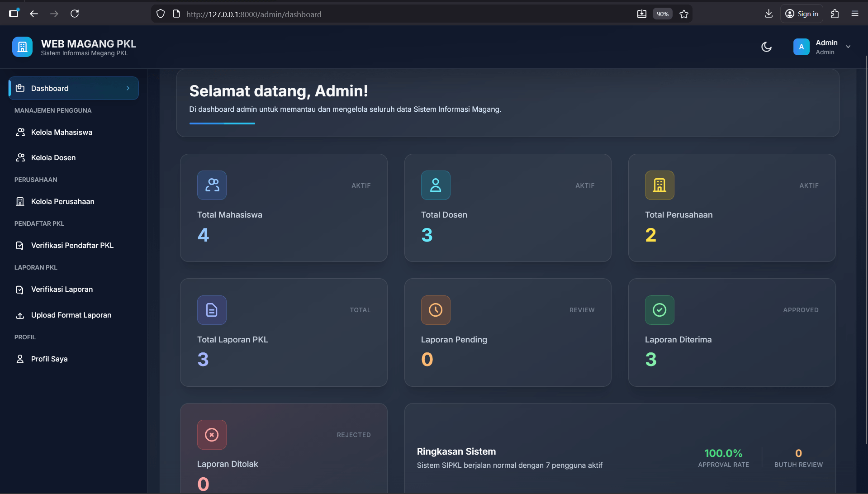The image size is (868, 494).
Task: Open the Dashboard sidebar item
Action: (x=74, y=88)
